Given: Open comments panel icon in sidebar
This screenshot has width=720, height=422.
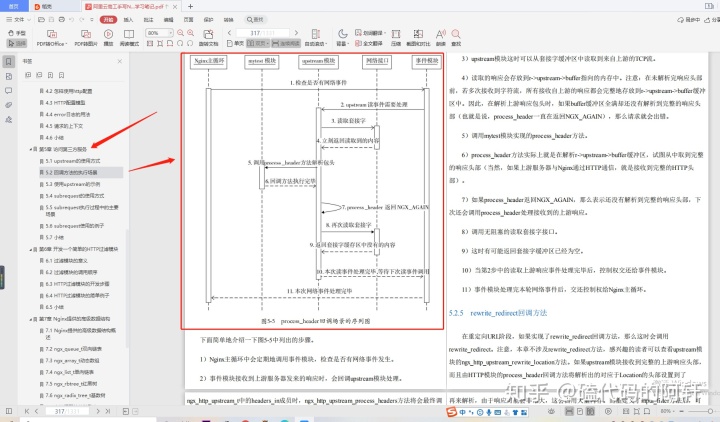Looking at the screenshot, I should [x=9, y=90].
